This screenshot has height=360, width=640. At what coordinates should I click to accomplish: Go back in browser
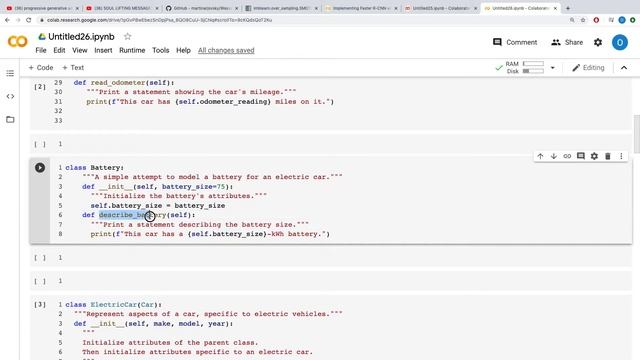click(7, 20)
